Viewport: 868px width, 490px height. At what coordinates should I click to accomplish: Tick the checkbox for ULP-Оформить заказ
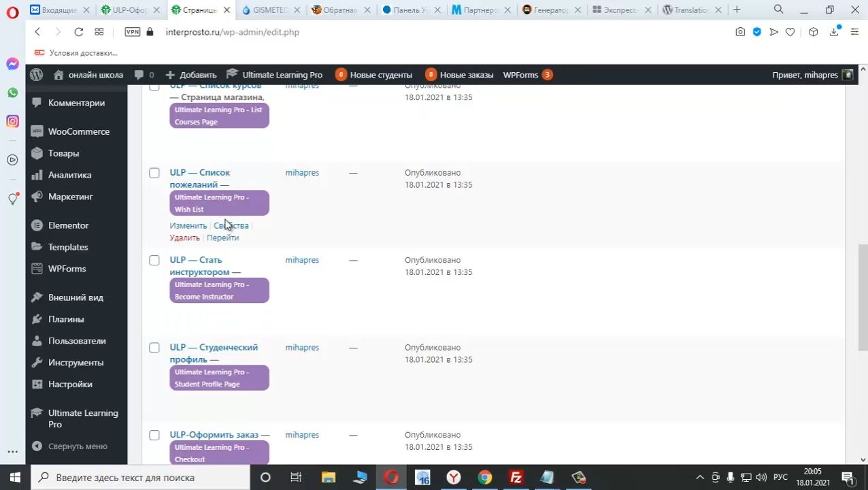point(154,435)
